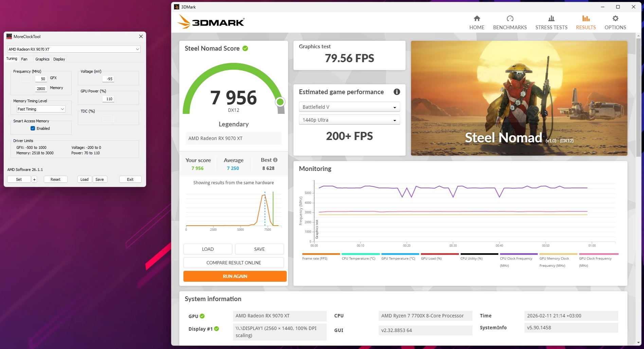This screenshot has width=644, height=349.
Task: Expand the Fast Timing memory dropdown
Action: (41, 109)
